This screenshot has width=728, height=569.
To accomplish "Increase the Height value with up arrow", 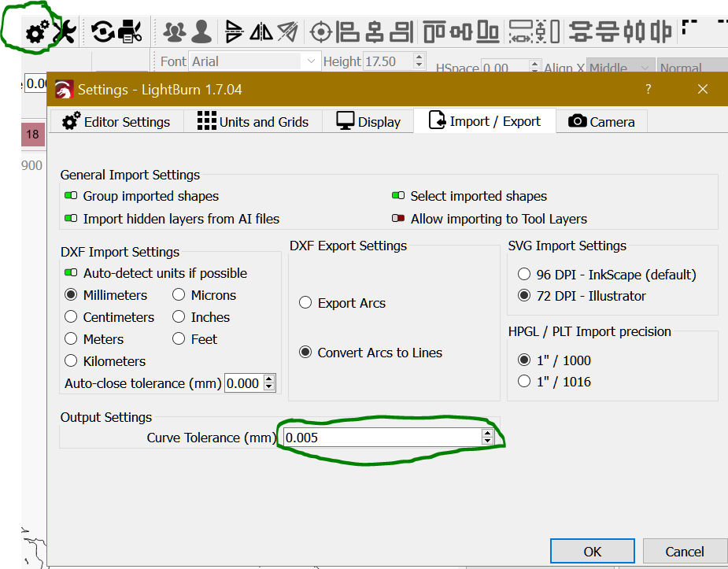I will pyautogui.click(x=419, y=57).
